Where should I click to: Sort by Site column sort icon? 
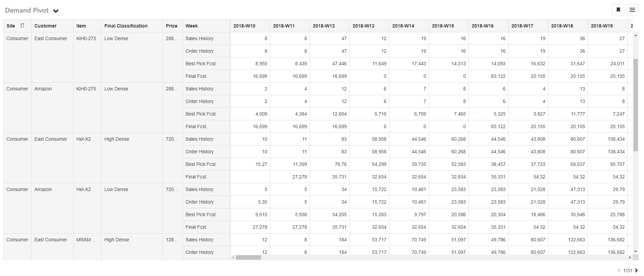[x=22, y=25]
